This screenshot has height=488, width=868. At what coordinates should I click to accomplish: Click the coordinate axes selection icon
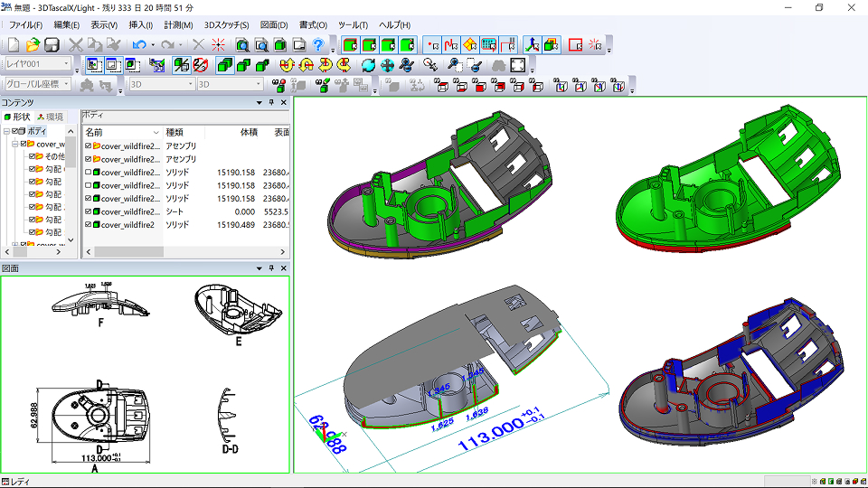coord(532,44)
